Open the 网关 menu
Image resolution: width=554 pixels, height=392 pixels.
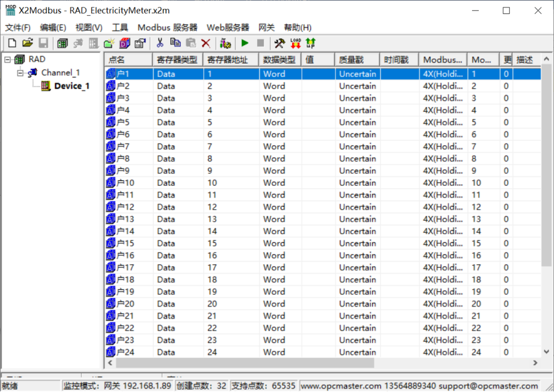click(x=266, y=28)
